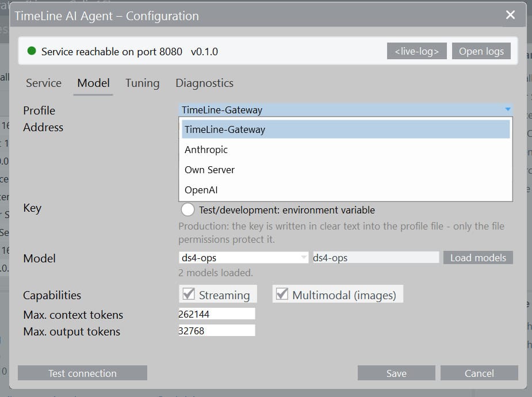Click the '2 models loaded.' status text
Viewport: 532px width, 397px height.
(216, 273)
